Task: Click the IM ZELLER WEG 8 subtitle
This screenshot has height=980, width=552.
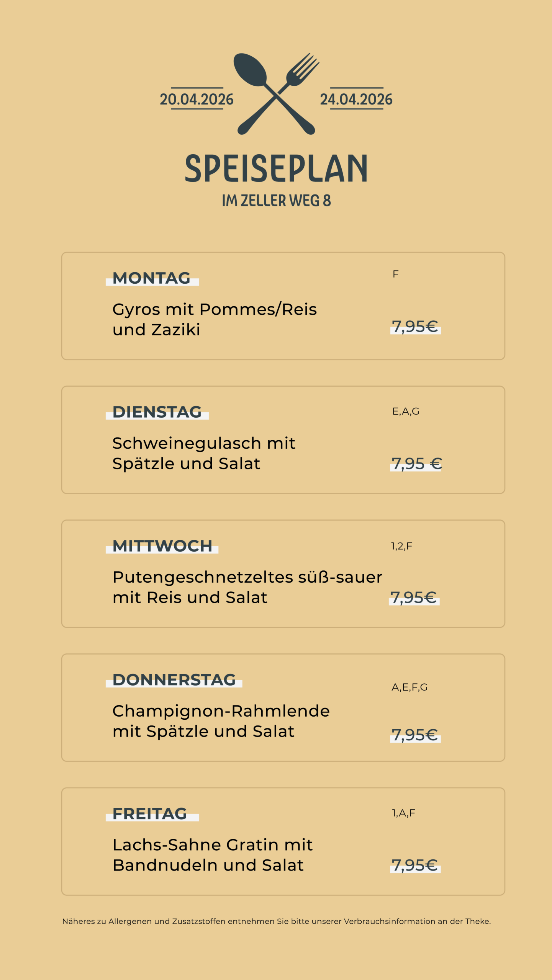Action: pos(276,201)
